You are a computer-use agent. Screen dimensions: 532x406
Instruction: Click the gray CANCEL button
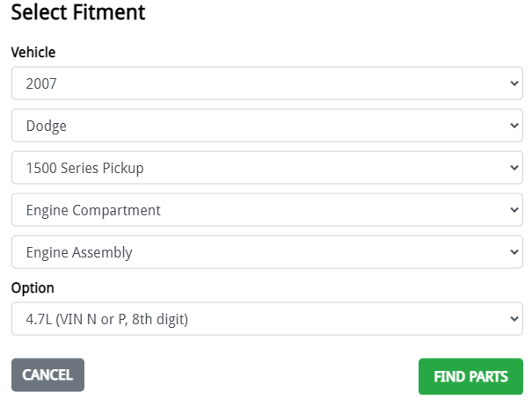click(47, 374)
